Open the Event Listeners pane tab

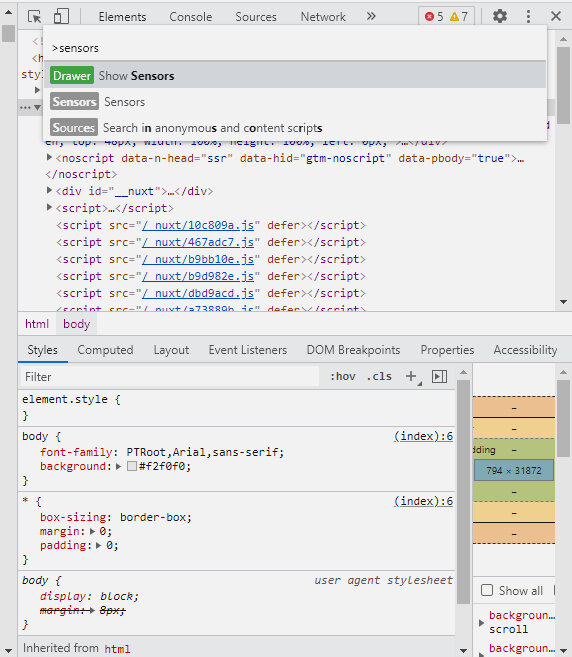(x=248, y=350)
